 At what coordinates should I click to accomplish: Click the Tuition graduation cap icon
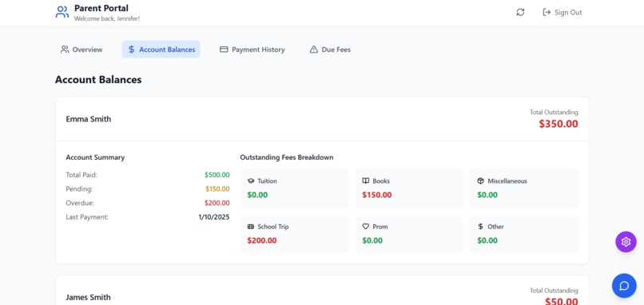251,181
